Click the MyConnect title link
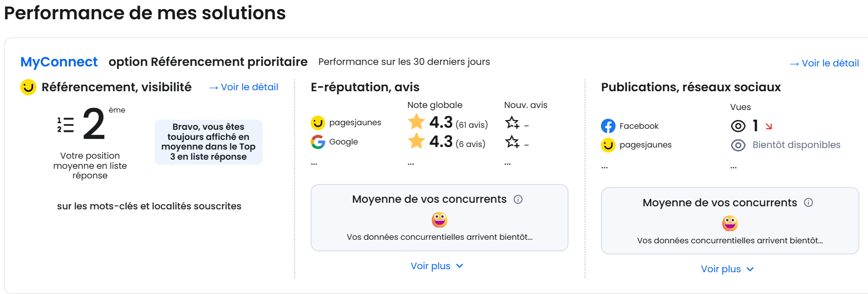The width and height of the screenshot is (868, 294). (59, 62)
